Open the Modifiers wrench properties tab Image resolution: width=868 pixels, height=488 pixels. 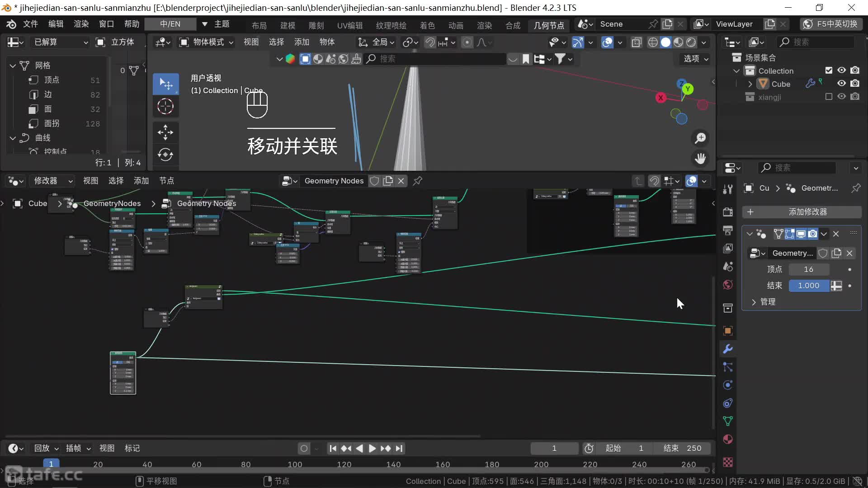tap(728, 349)
